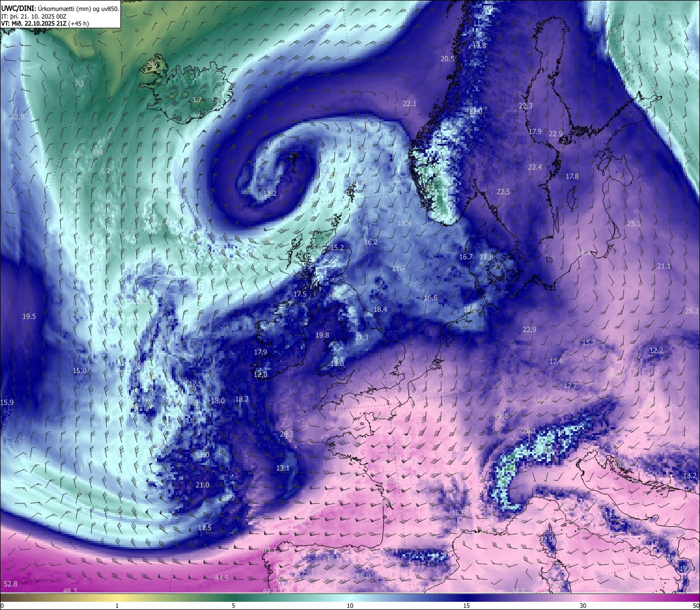Click the 12.8 value at left edge

click(18, 117)
